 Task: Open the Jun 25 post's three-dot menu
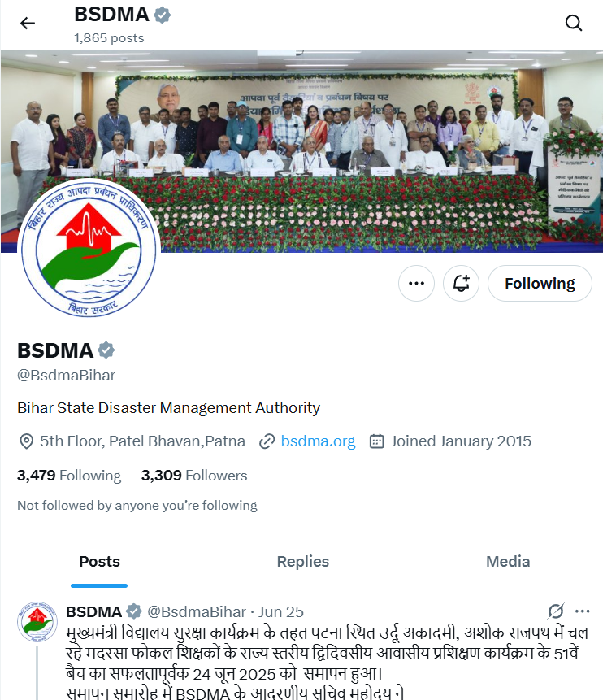583,611
